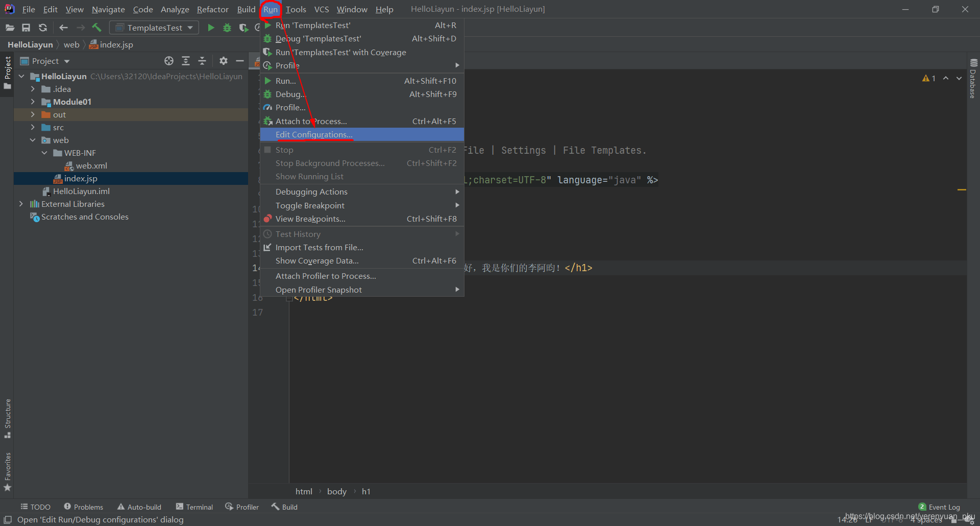980x526 pixels.
Task: Expand the .idea folder
Action: (33, 89)
